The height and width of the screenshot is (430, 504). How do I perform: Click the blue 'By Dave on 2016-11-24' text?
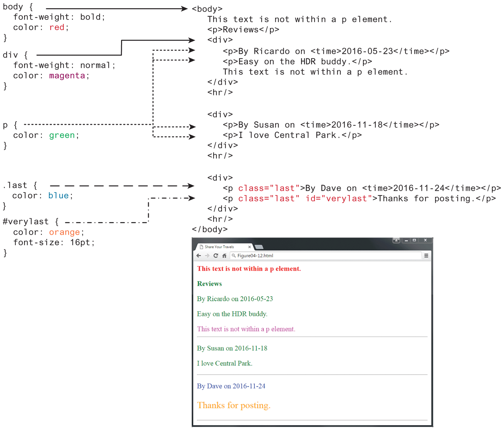(231, 386)
